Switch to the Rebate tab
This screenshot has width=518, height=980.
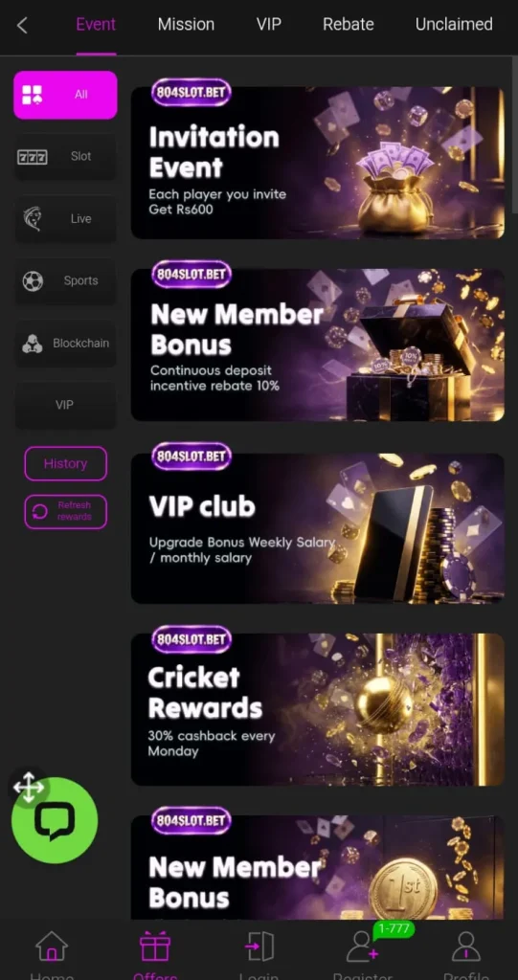click(348, 24)
